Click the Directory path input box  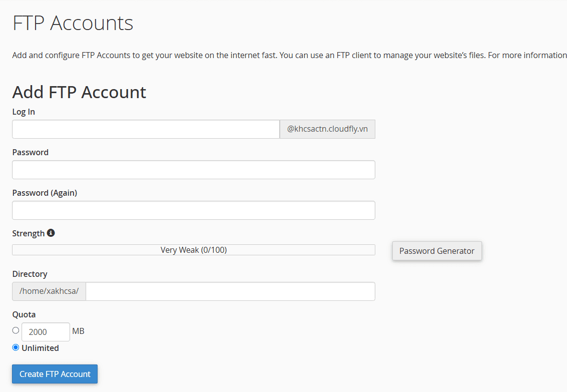[x=230, y=291]
